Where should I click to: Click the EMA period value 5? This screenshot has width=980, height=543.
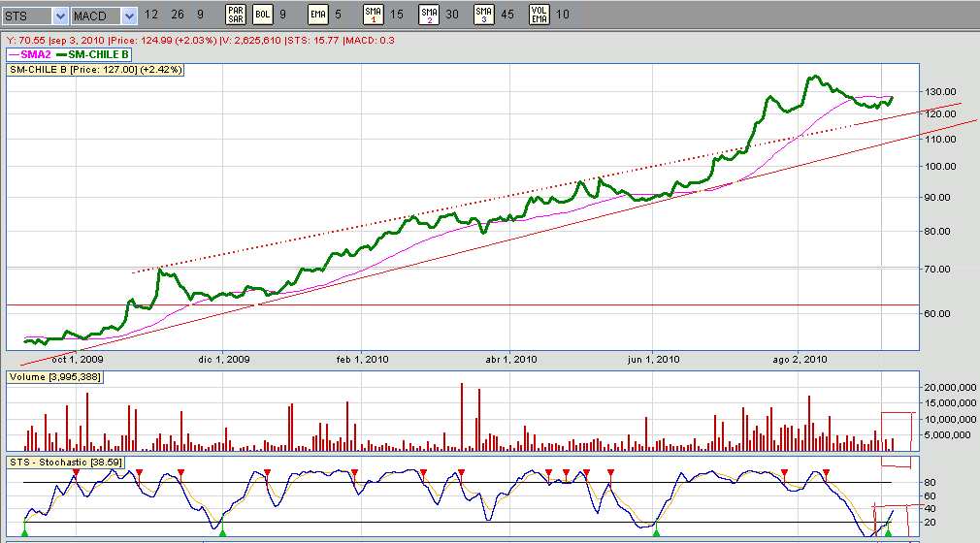(x=338, y=16)
